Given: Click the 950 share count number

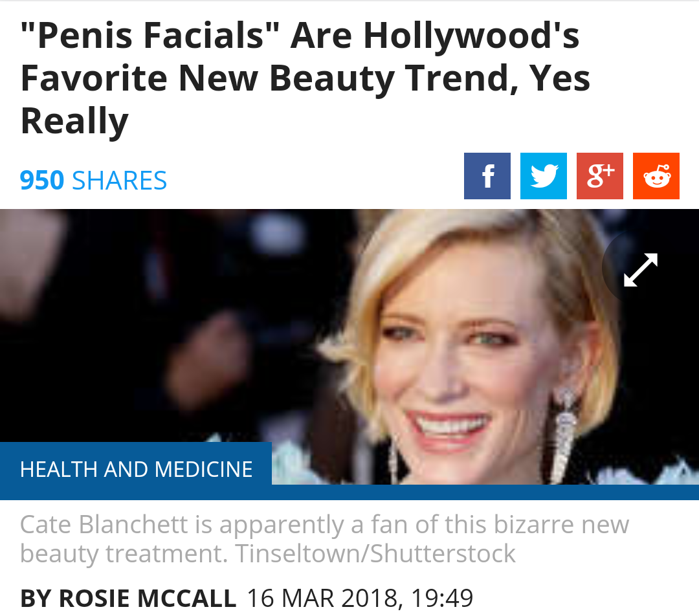Looking at the screenshot, I should pos(42,181).
